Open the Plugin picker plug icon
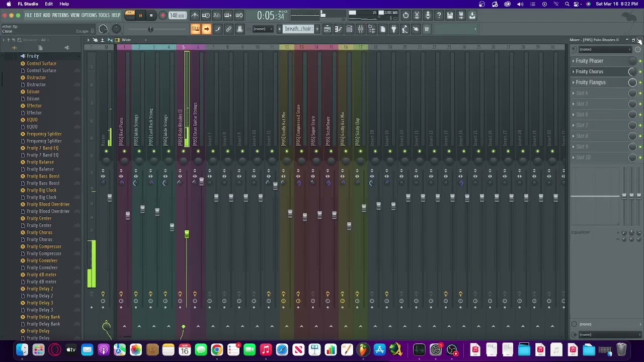644x362 pixels. pos(393,29)
